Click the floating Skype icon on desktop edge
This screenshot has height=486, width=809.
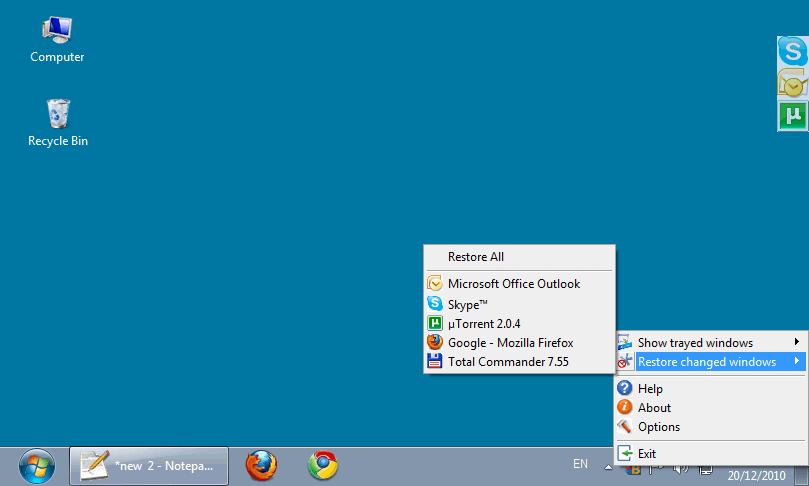pyautogui.click(x=792, y=51)
